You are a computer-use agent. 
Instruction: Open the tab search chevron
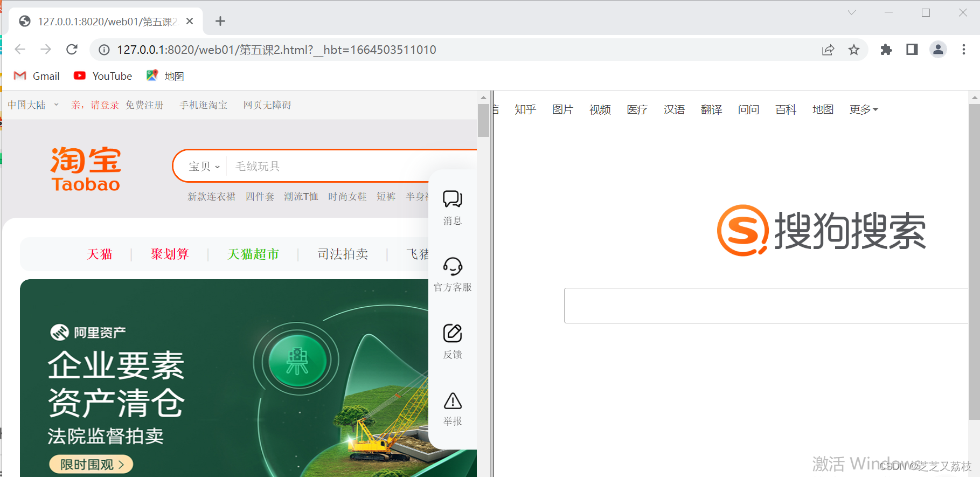click(852, 12)
